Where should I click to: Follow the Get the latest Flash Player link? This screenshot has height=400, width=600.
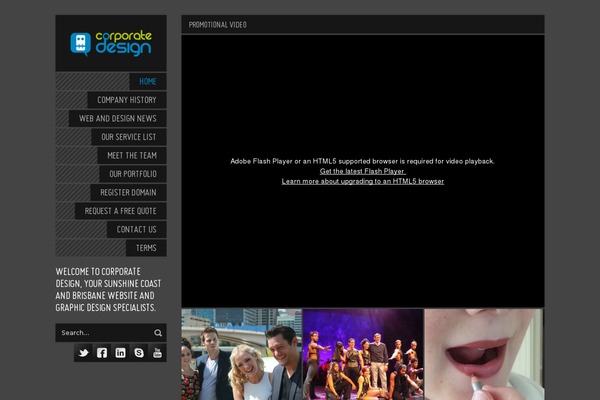pos(362,171)
